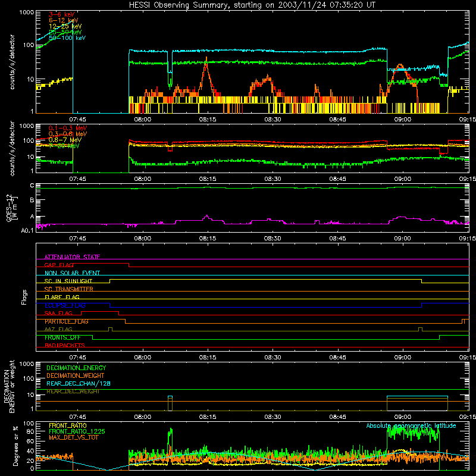Image resolution: width=476 pixels, height=476 pixels.
Task: Choose the "REAR_DEC_WEIGHT" legend label
Action: (x=73, y=392)
